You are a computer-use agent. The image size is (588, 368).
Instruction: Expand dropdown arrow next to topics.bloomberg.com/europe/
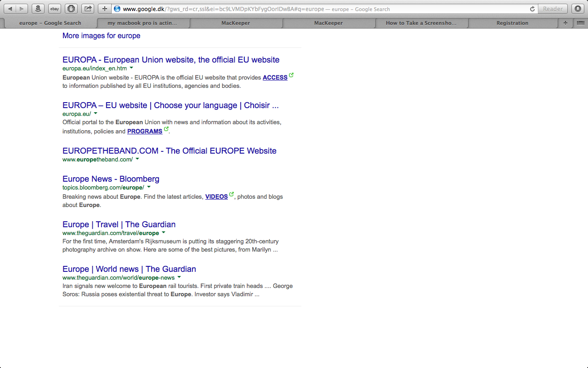pyautogui.click(x=149, y=187)
